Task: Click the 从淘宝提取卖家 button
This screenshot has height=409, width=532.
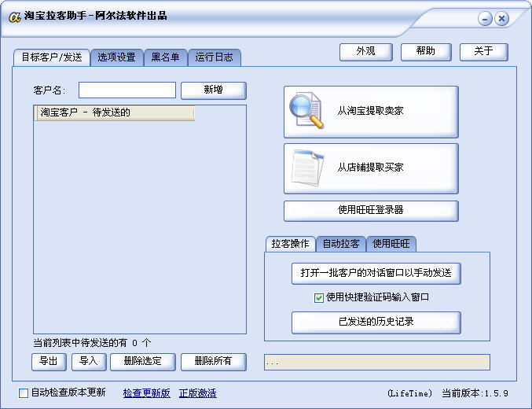Action: (x=371, y=112)
